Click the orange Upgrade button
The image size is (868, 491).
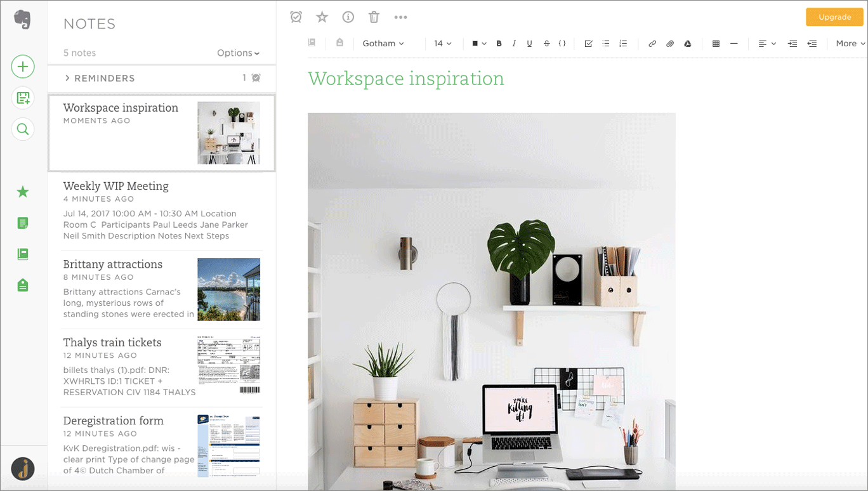pos(834,17)
